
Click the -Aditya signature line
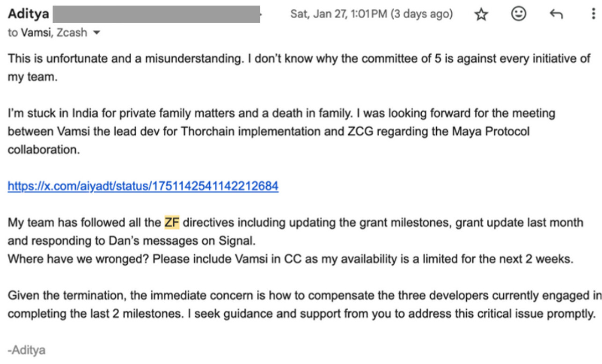coord(27,349)
